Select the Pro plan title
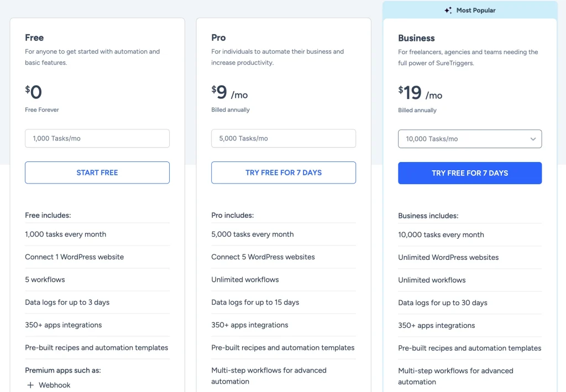The height and width of the screenshot is (392, 566). 218,38
